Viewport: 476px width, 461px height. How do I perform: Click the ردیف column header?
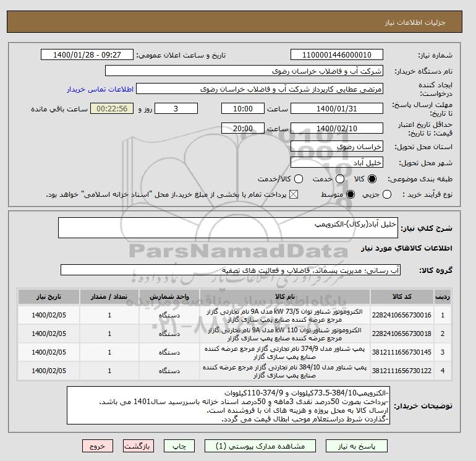point(443,296)
